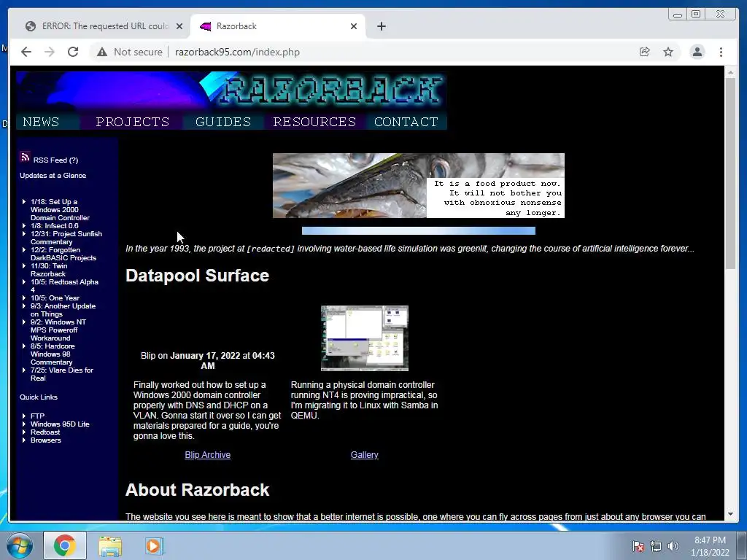This screenshot has height=560, width=747.
Task: Open 1/18 Windows 2000 Domain Controller update
Action: [x=60, y=209]
